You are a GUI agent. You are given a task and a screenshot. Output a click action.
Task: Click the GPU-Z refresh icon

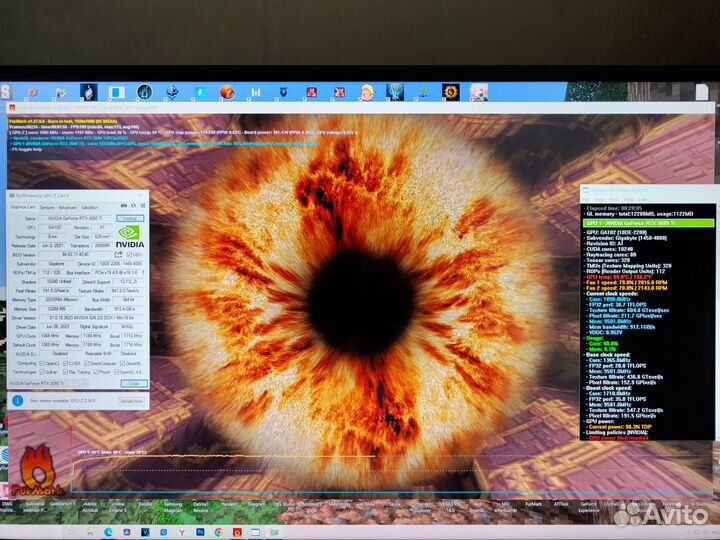tap(134, 206)
